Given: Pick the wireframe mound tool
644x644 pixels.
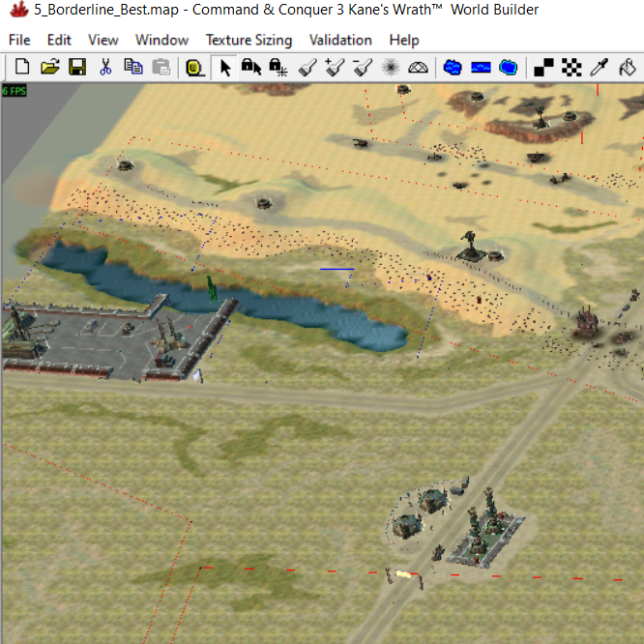Looking at the screenshot, I should (x=418, y=67).
